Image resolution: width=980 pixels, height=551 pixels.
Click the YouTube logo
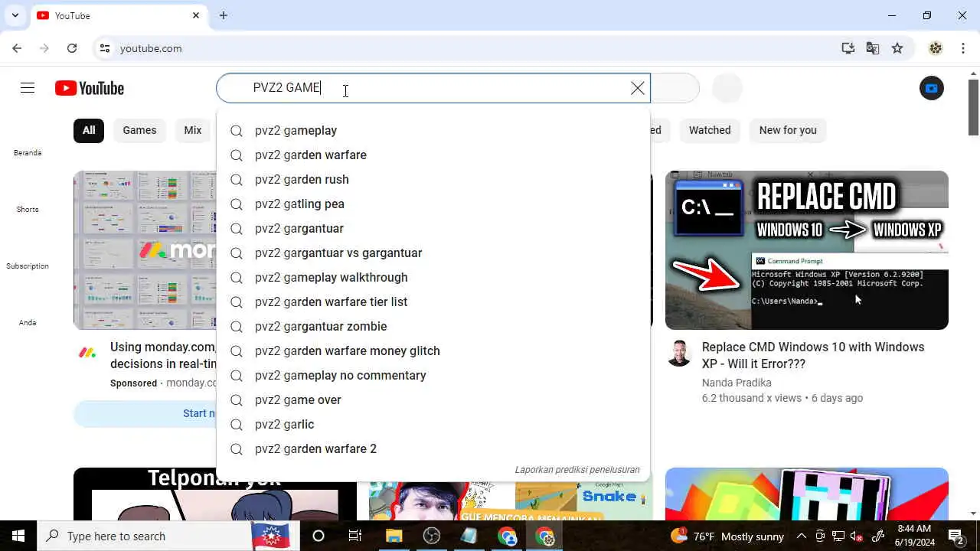(x=90, y=88)
